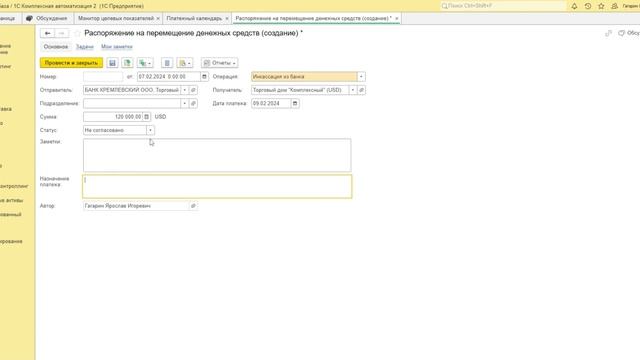
Task: Switch to Монитор целевых показателей tab
Action: click(116, 18)
